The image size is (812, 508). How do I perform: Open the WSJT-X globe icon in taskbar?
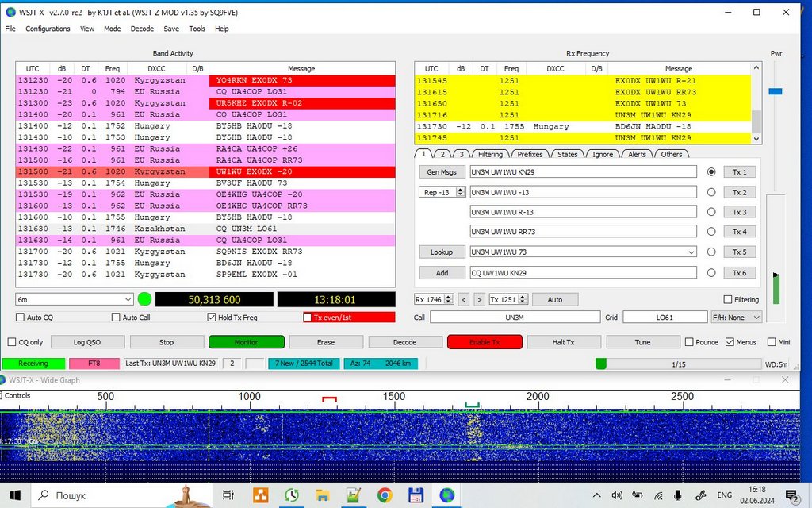[x=447, y=495]
